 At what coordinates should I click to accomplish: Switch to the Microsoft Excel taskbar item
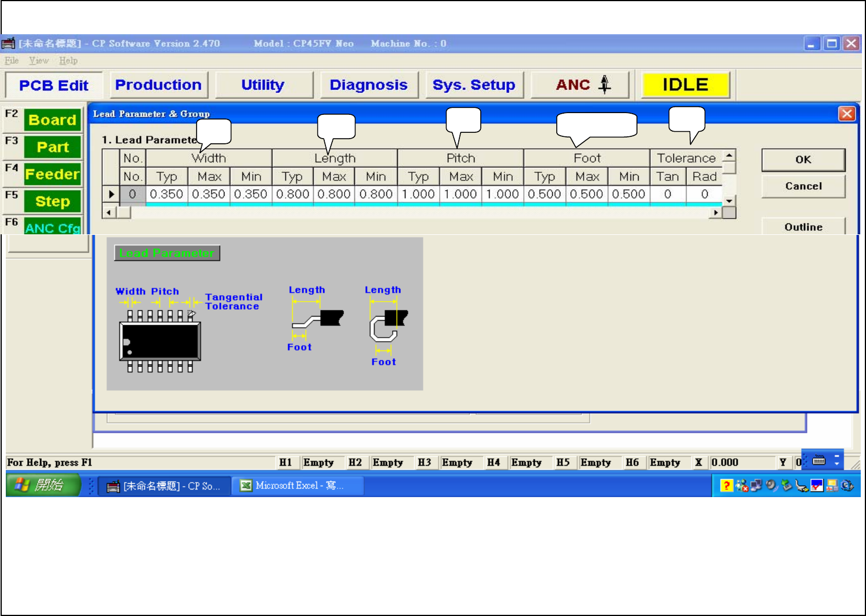pos(298,485)
